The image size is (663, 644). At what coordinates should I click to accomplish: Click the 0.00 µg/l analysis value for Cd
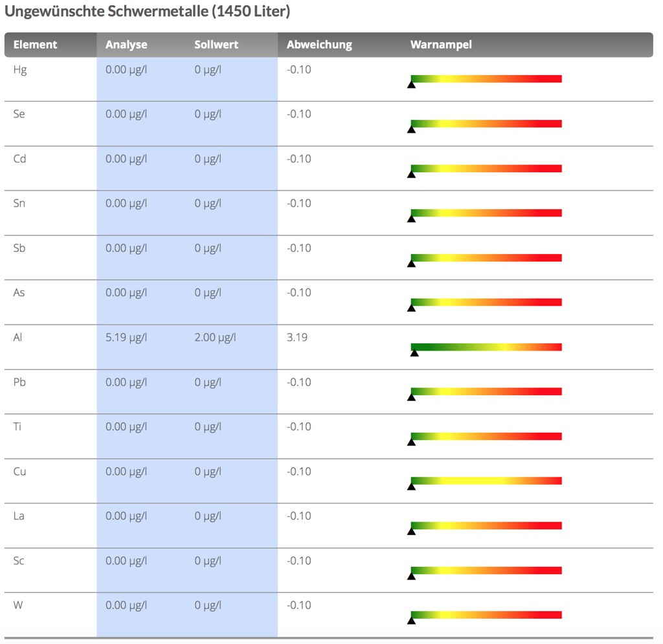tap(126, 159)
